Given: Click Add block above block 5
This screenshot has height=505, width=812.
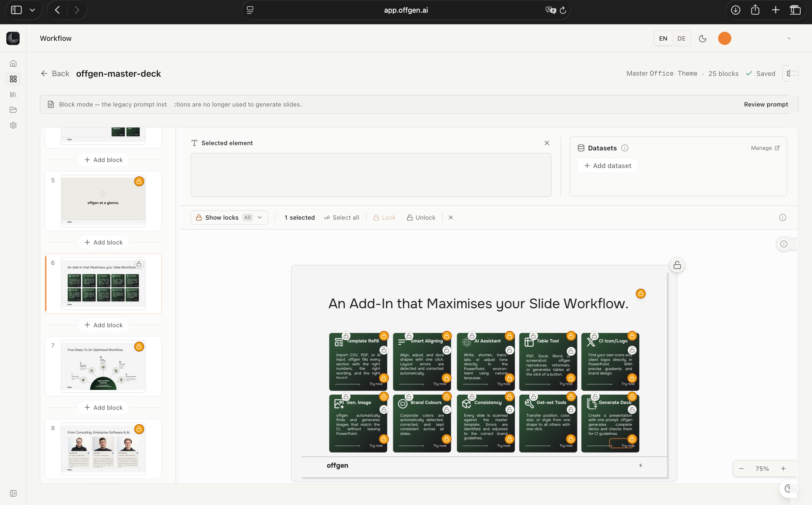Looking at the screenshot, I should [x=103, y=160].
